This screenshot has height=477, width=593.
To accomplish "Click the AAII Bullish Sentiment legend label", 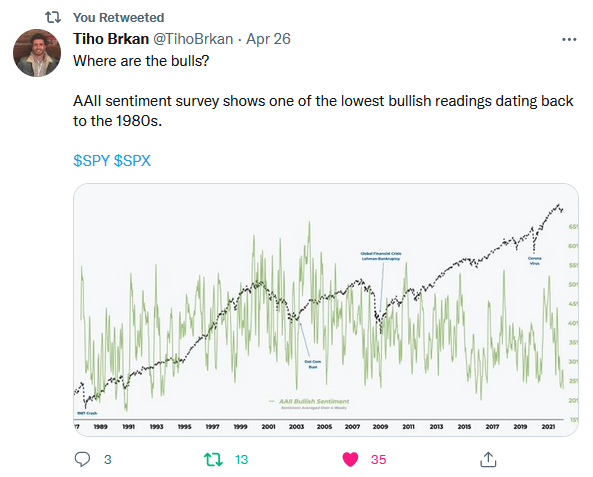I will (314, 401).
